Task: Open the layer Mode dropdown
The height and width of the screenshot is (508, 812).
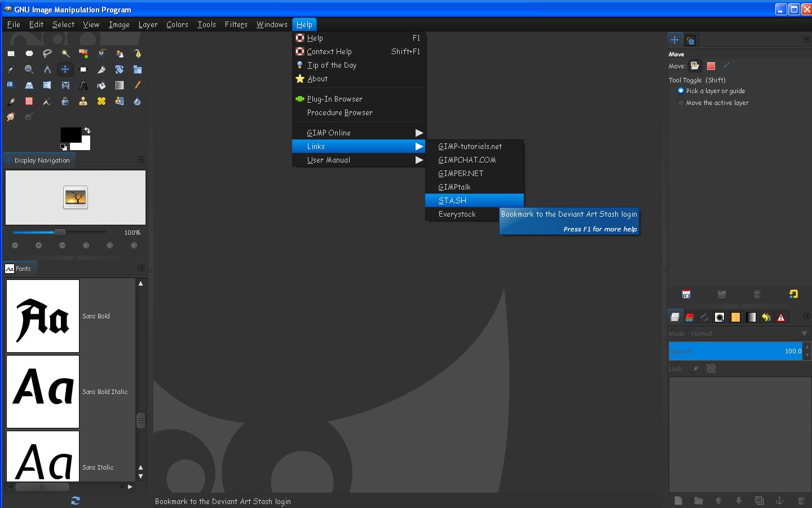Action: coord(749,334)
